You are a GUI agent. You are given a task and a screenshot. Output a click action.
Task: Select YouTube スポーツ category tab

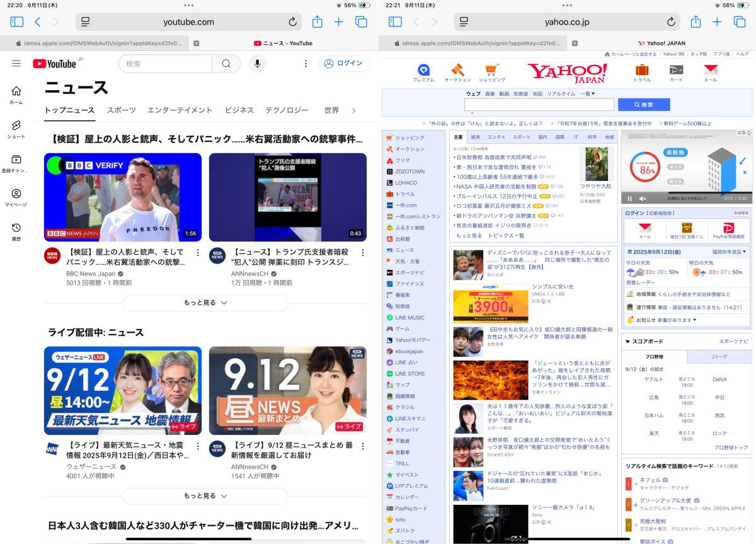121,110
